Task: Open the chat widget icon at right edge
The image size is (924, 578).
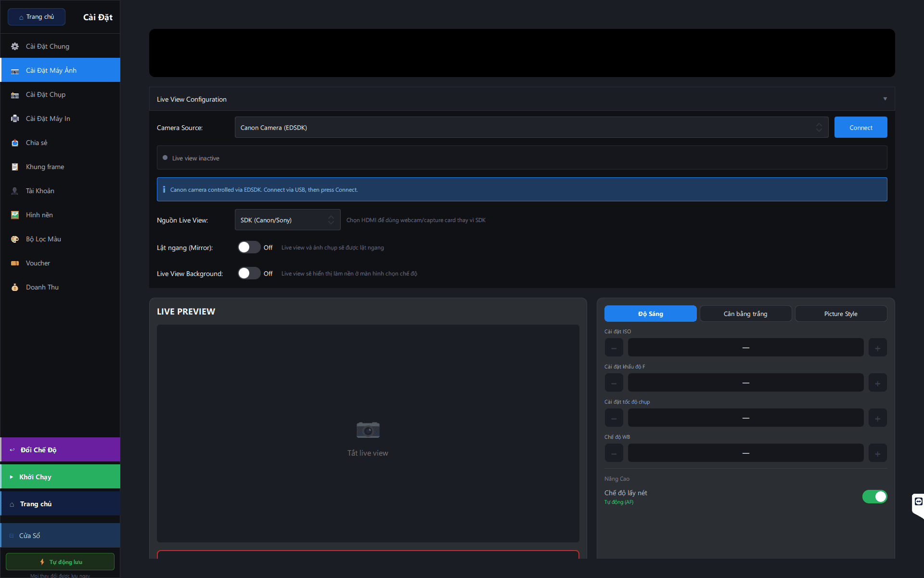Action: coord(918,502)
